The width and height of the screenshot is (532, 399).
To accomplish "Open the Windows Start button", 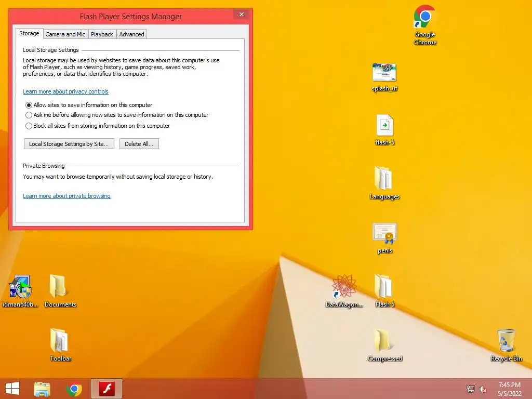I will [x=12, y=389].
